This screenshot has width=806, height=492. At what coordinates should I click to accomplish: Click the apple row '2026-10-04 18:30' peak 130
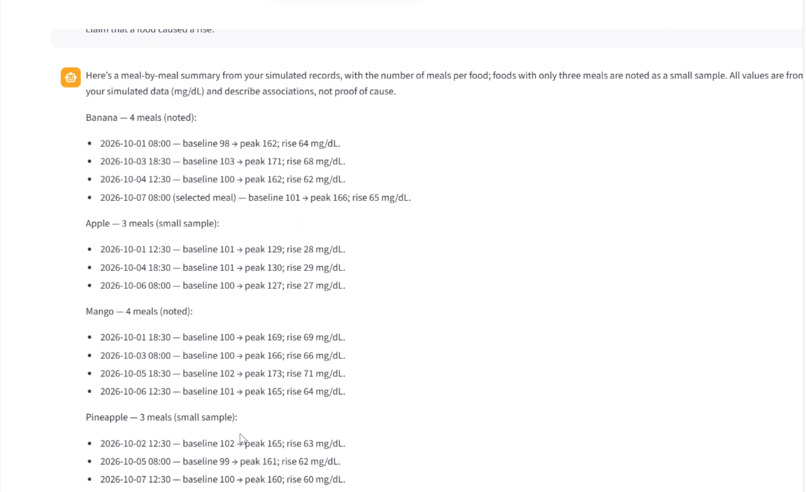click(x=223, y=267)
